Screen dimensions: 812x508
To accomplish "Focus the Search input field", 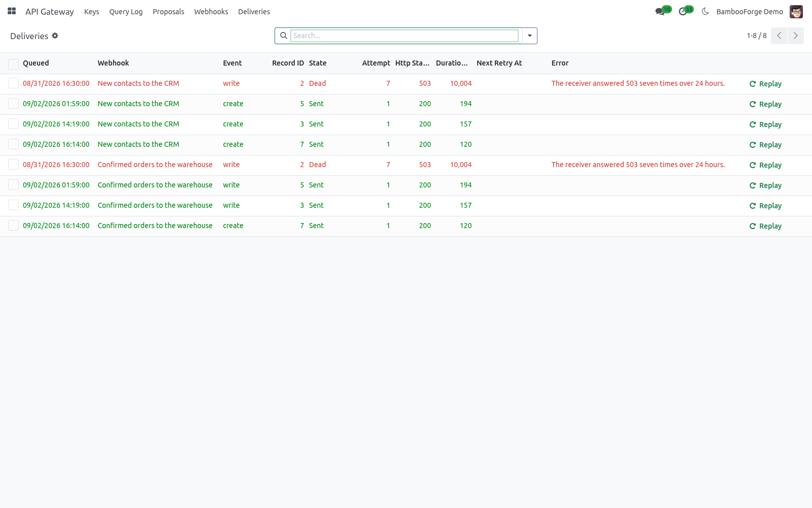I will 404,36.
